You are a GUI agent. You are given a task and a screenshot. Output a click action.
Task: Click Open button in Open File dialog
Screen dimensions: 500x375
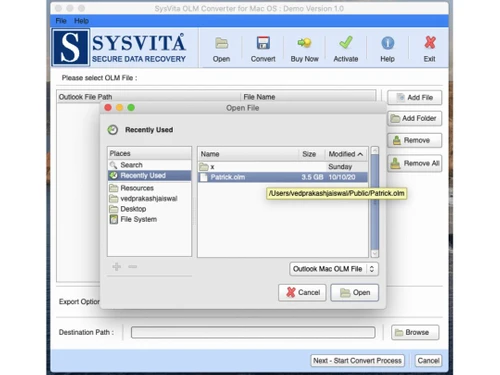[x=355, y=293]
